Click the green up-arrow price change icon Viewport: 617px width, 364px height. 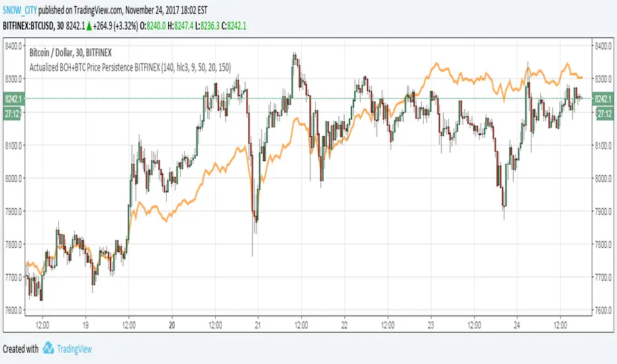[x=89, y=26]
